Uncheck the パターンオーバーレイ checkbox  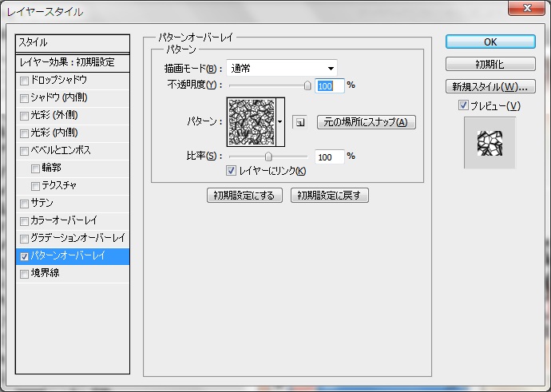(24, 256)
